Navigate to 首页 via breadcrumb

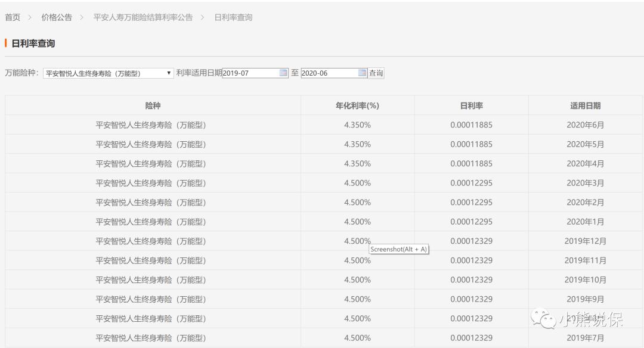pos(13,17)
